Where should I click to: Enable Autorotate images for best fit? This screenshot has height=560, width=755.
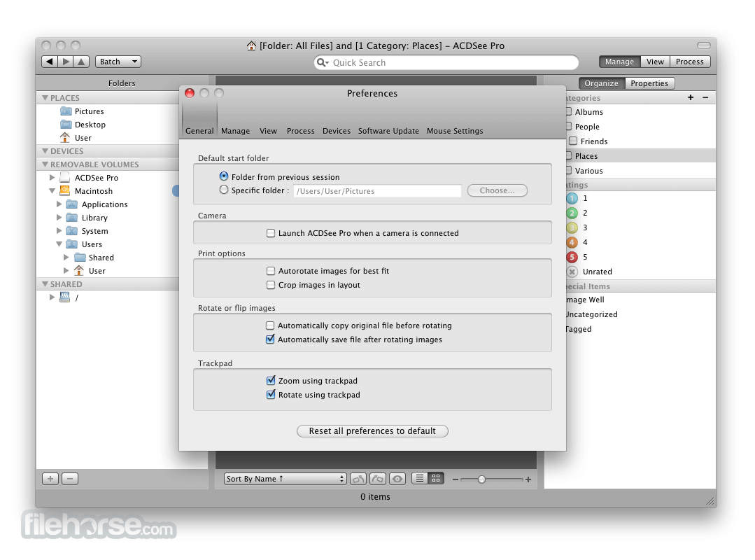coord(271,271)
